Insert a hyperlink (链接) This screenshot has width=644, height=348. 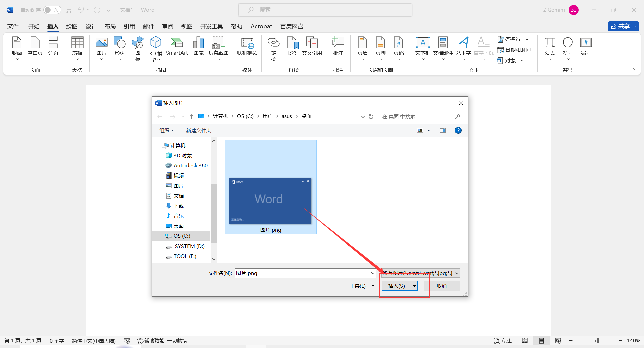[274, 49]
